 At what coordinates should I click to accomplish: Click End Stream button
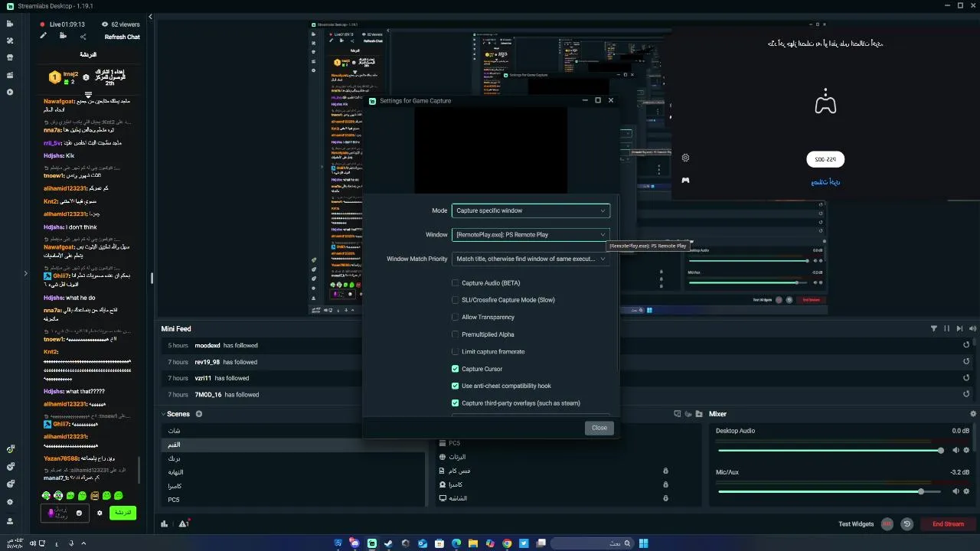point(948,524)
